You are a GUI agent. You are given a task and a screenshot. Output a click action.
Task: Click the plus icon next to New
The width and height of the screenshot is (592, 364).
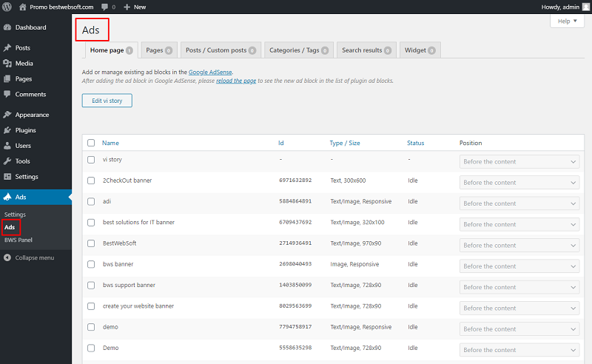click(x=127, y=7)
